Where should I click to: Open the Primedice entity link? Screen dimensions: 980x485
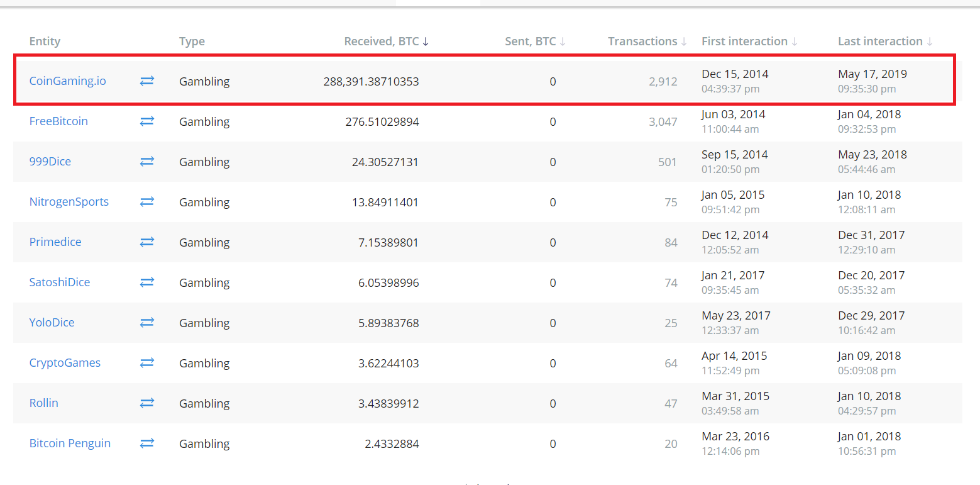[x=55, y=242]
